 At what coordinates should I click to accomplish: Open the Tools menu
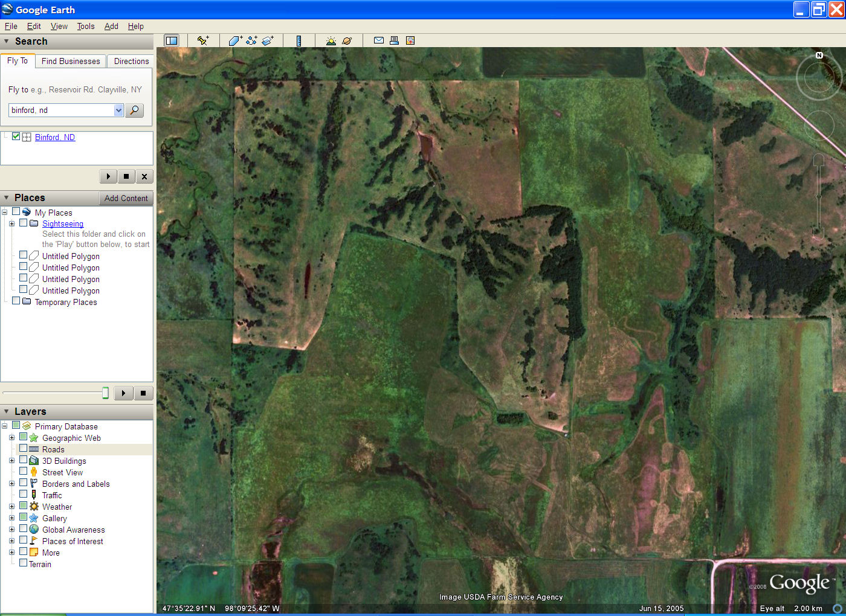pos(86,26)
